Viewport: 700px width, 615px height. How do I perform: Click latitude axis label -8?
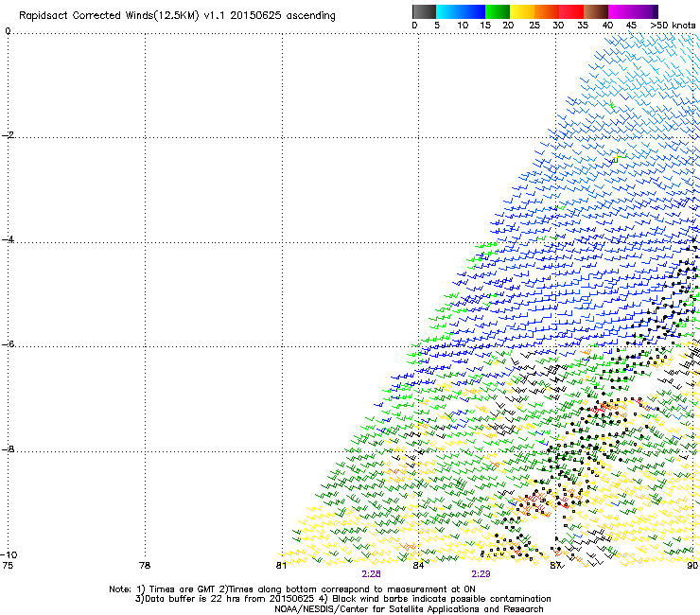8,449
